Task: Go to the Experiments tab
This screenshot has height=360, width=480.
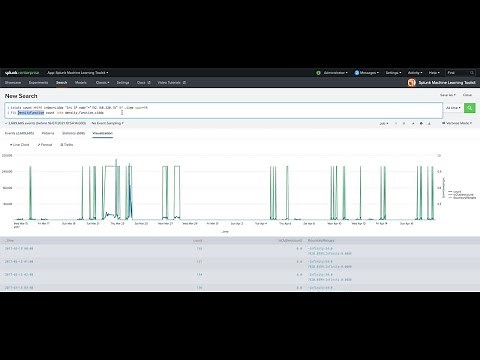Action: [x=38, y=83]
